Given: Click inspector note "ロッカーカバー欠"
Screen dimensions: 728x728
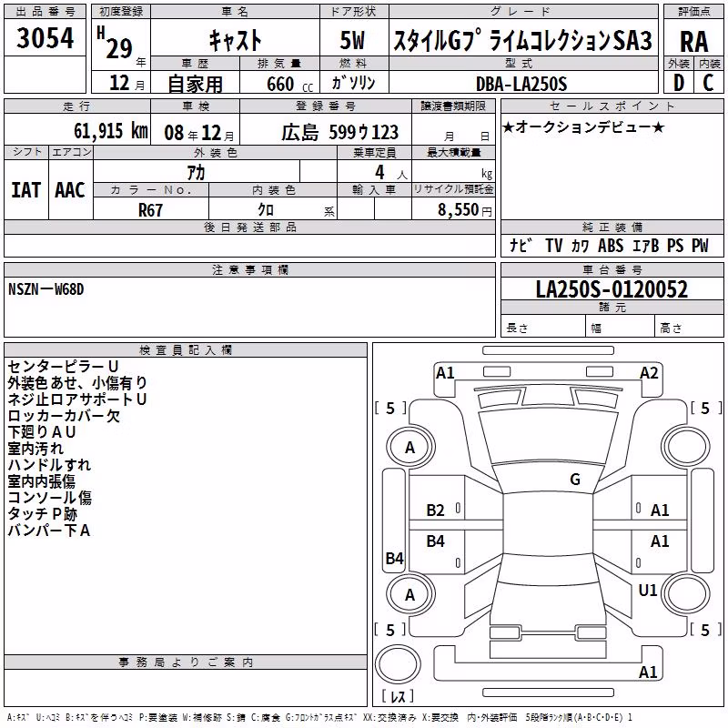Looking at the screenshot, I should pos(64,416).
